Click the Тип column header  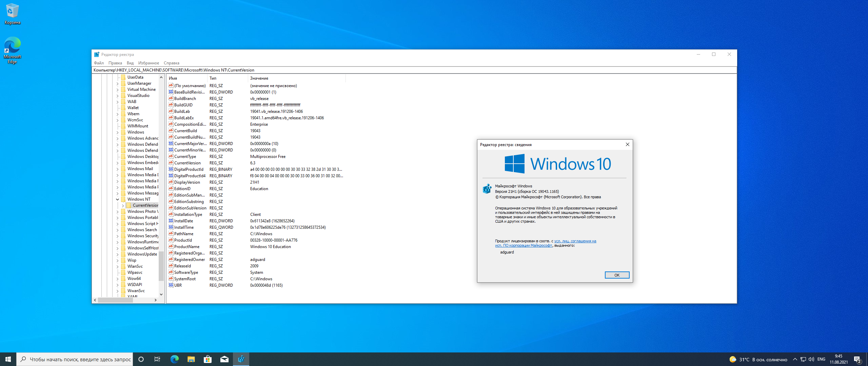(228, 78)
